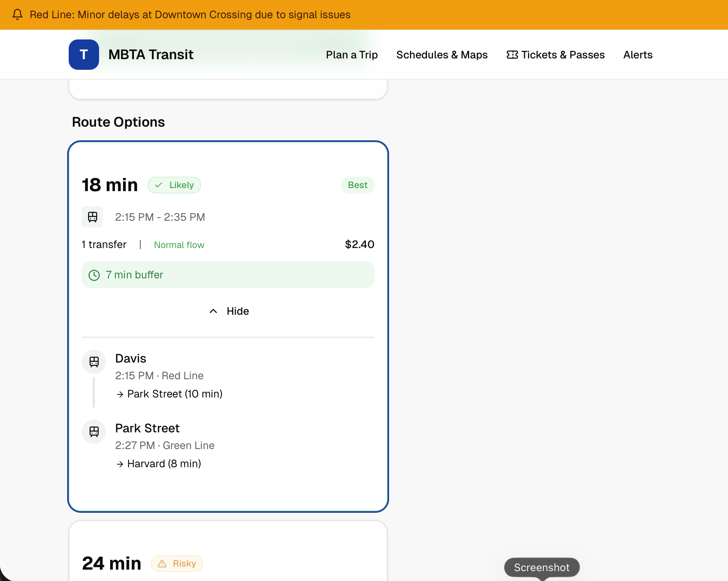Go to Tickets & Passes page
The width and height of the screenshot is (728, 581).
555,55
